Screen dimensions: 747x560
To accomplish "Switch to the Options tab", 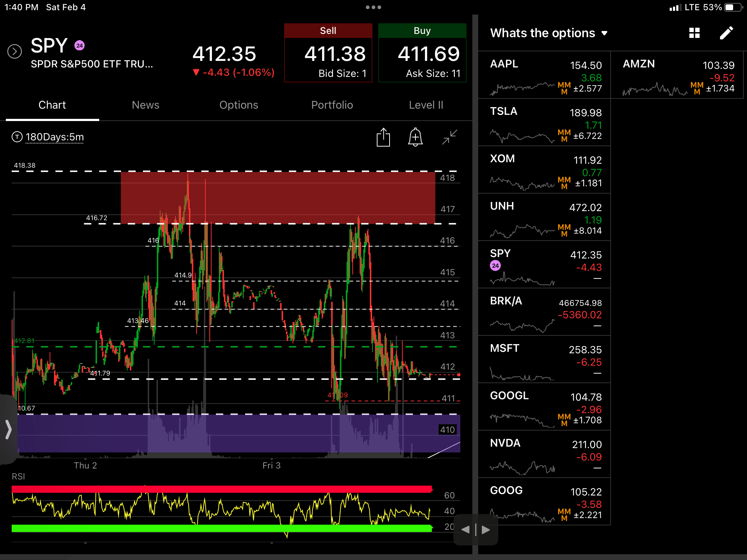I will coord(239,105).
